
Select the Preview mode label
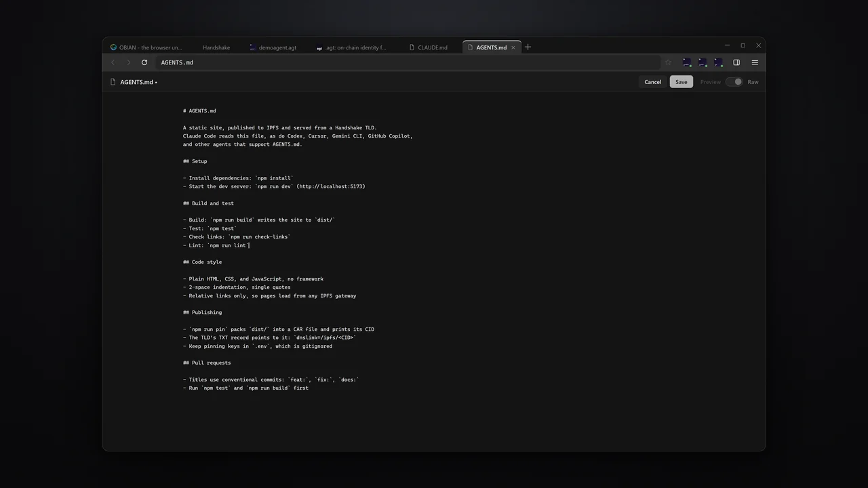[x=710, y=82]
